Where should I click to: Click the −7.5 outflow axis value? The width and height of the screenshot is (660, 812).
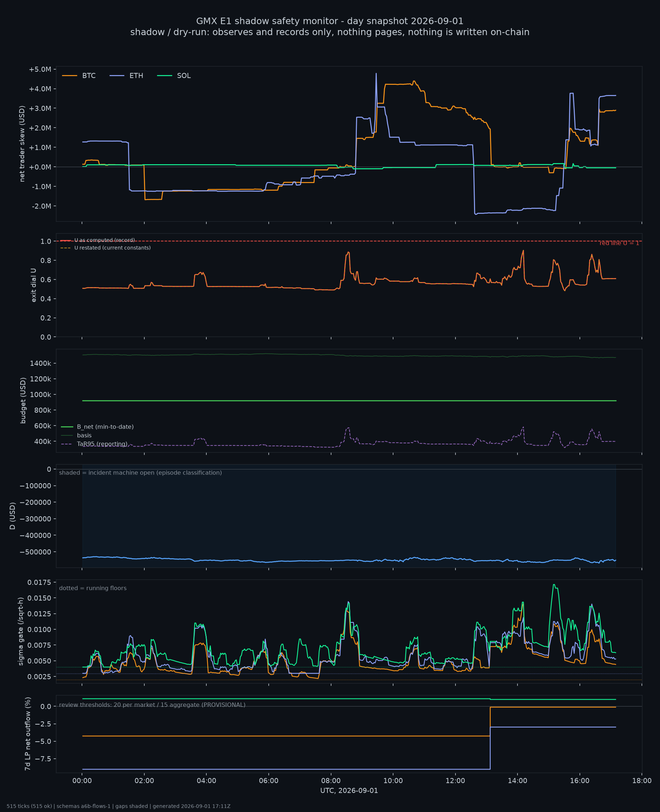(x=44, y=758)
